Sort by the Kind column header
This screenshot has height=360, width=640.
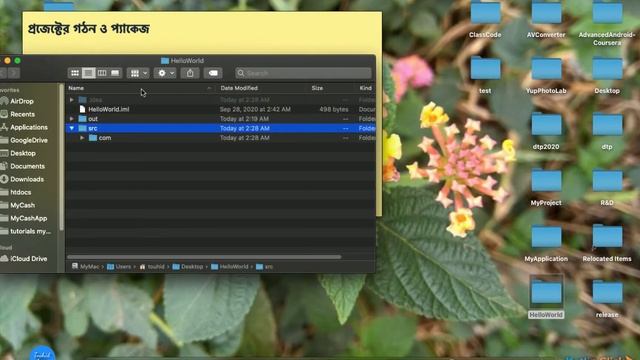[366, 88]
